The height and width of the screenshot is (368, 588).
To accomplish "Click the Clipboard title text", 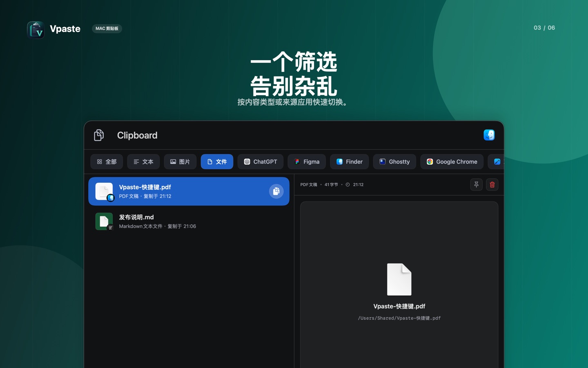I will coord(137,135).
